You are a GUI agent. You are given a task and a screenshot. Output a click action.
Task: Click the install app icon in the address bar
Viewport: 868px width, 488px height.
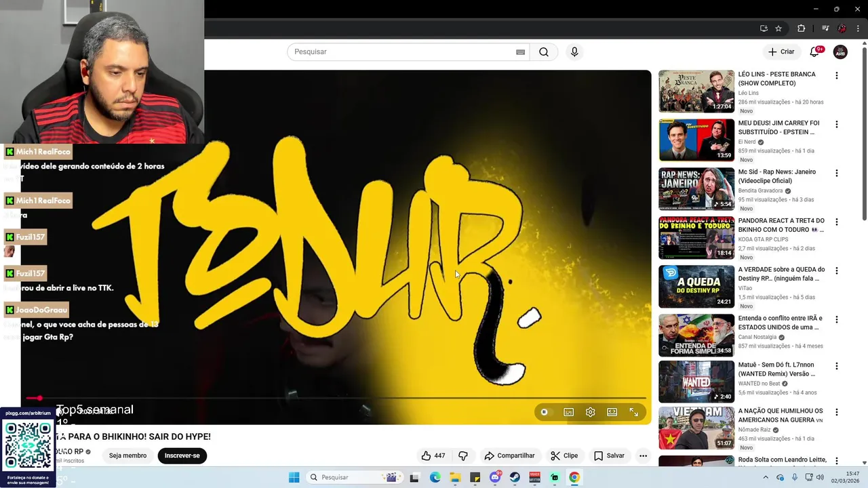(x=764, y=28)
